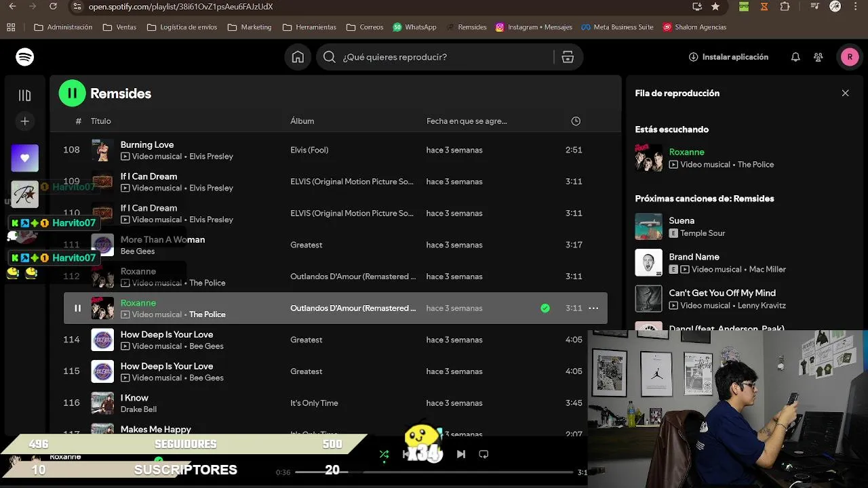Viewport: 868px width, 488px height.
Task: Open the Correos bookmarks folder
Action: pos(365,27)
